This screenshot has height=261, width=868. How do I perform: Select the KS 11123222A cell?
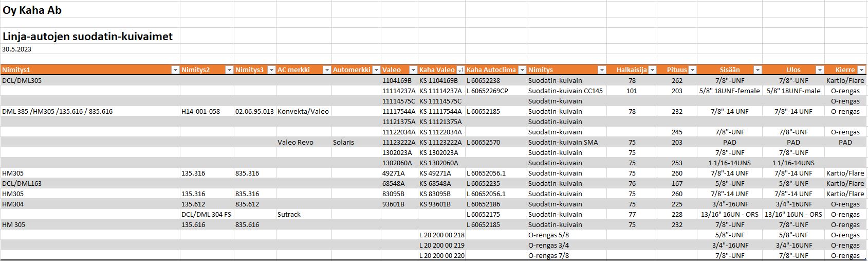[441, 143]
